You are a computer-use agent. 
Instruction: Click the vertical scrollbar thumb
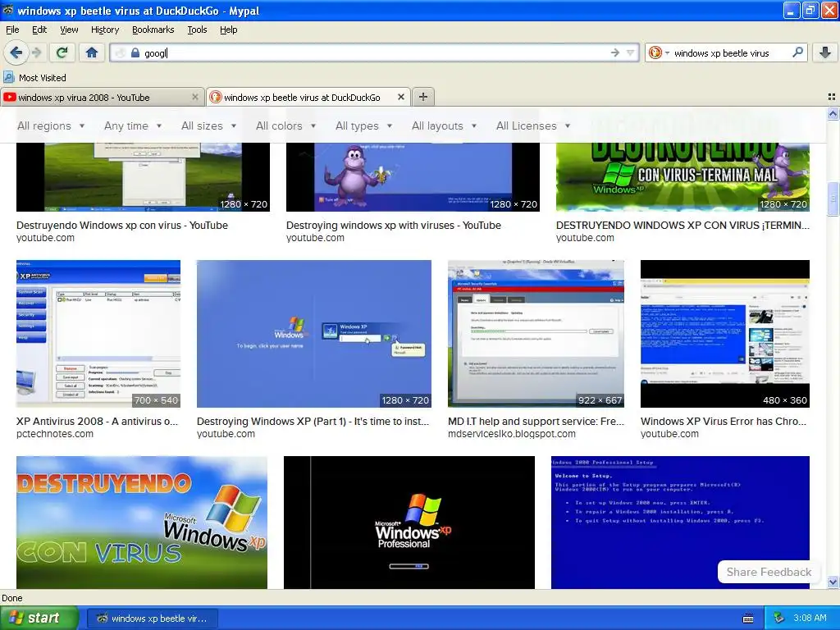[833, 199]
